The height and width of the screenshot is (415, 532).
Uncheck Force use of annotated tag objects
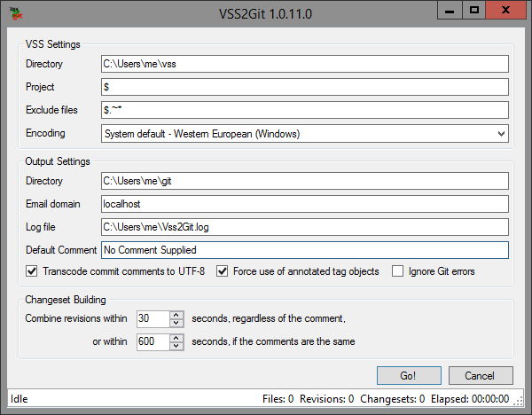coord(223,271)
